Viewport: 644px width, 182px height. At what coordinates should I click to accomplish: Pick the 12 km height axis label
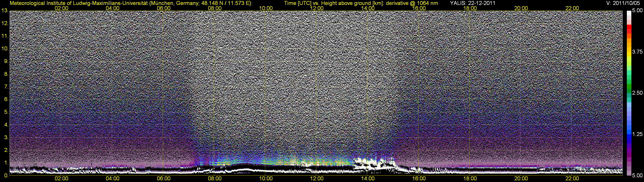tap(5, 23)
